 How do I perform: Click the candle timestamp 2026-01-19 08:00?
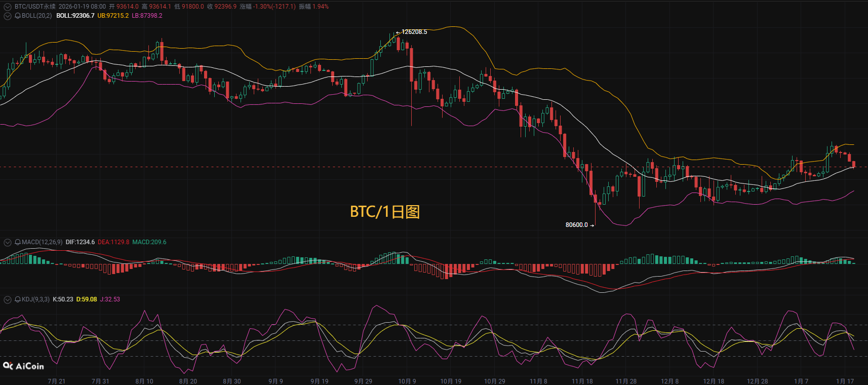coord(82,7)
